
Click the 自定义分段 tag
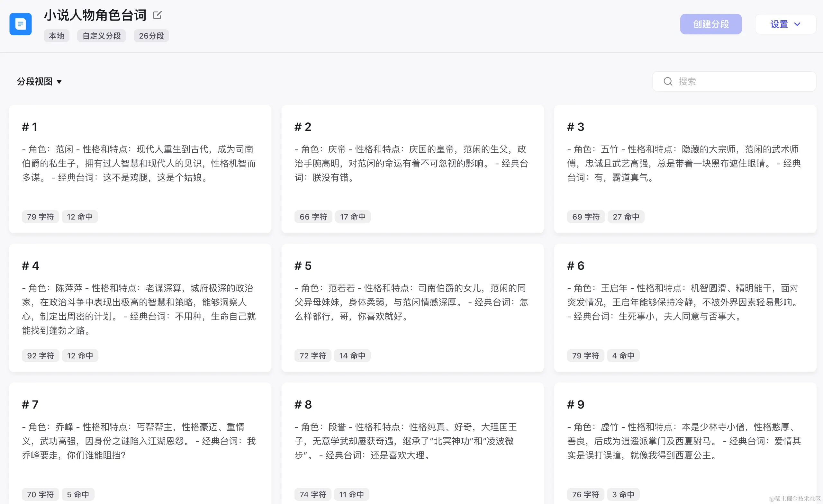pos(102,36)
